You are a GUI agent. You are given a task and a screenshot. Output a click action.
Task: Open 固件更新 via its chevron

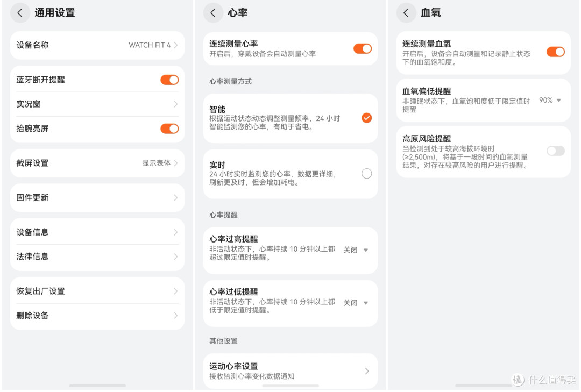pyautogui.click(x=175, y=197)
